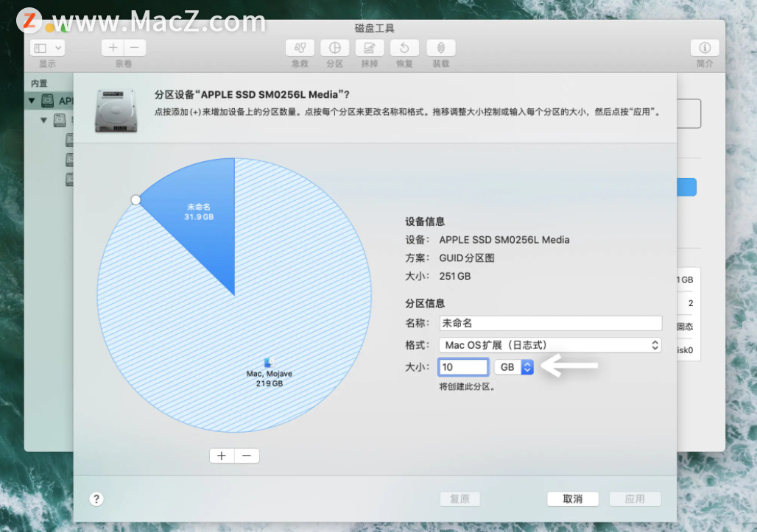Click the pie chart resize handle
Screen dimensions: 757x532
tap(136, 199)
